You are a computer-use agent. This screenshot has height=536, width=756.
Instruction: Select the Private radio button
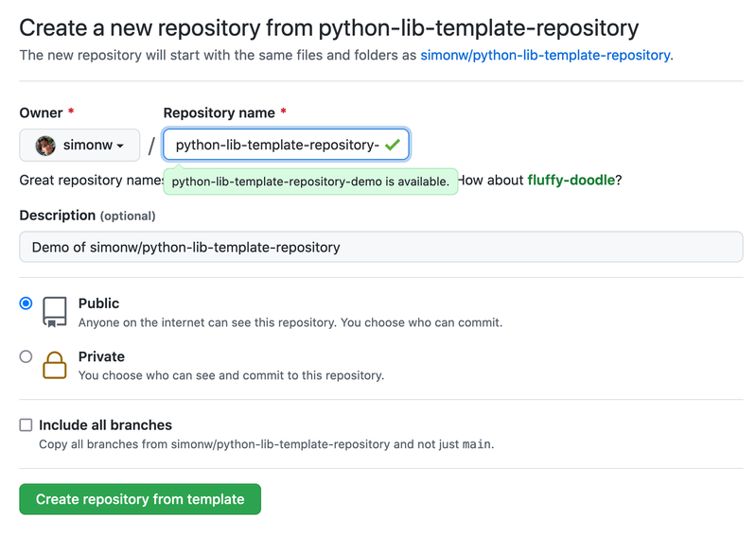point(26,356)
